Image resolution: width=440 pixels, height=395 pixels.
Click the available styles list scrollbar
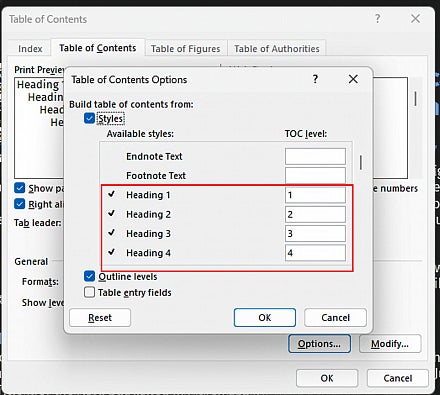tap(361, 163)
